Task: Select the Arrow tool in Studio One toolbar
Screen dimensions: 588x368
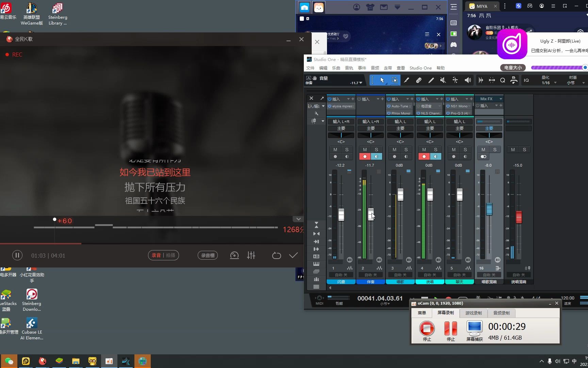Action: [382, 80]
